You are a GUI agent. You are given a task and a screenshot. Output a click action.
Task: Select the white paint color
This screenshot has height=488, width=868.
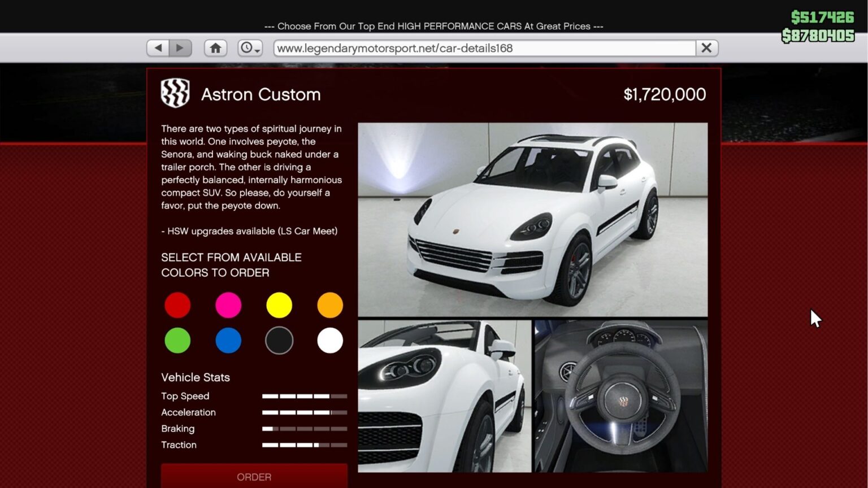(330, 341)
